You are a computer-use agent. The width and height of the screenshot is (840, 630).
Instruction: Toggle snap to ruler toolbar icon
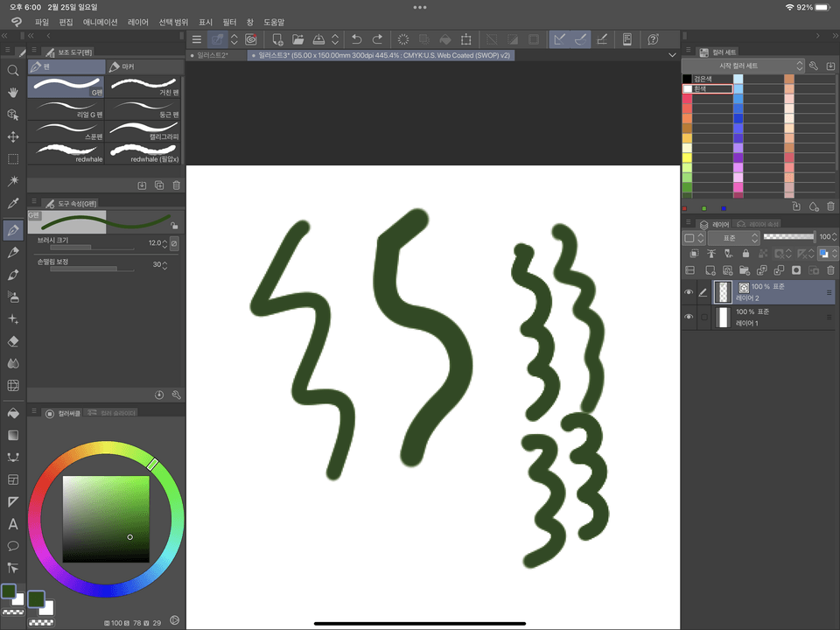pos(560,39)
